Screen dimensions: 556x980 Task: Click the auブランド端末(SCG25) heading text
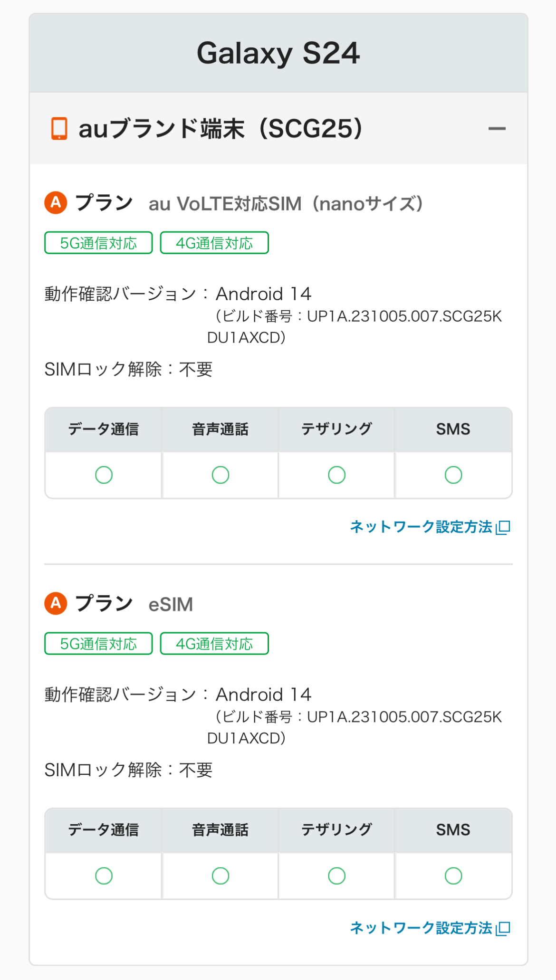220,129
